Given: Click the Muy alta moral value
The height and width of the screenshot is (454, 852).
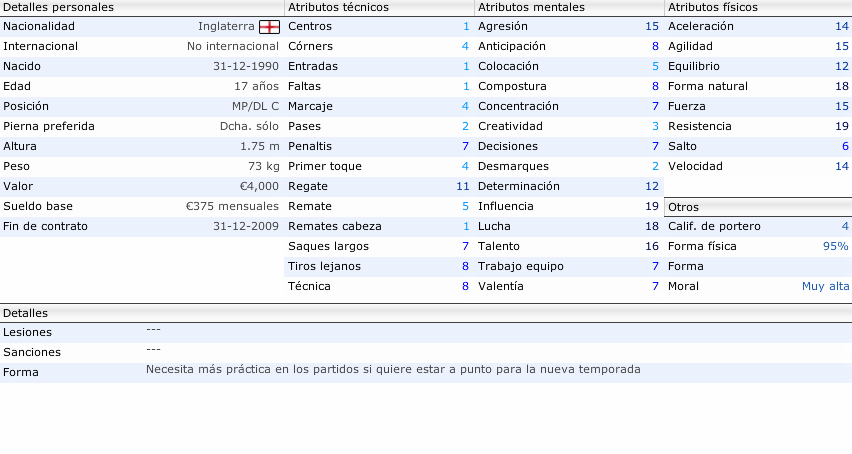Looking at the screenshot, I should click(x=825, y=286).
